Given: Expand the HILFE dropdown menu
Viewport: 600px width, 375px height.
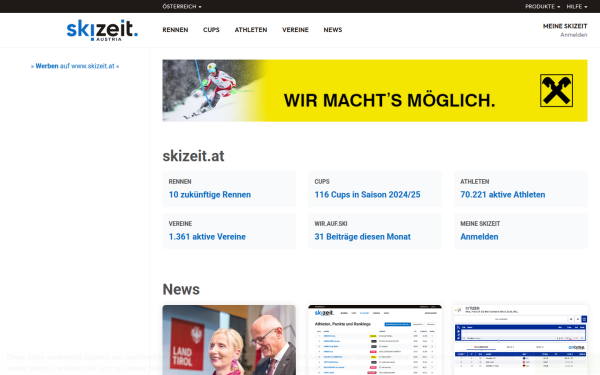Looking at the screenshot, I should [577, 7].
